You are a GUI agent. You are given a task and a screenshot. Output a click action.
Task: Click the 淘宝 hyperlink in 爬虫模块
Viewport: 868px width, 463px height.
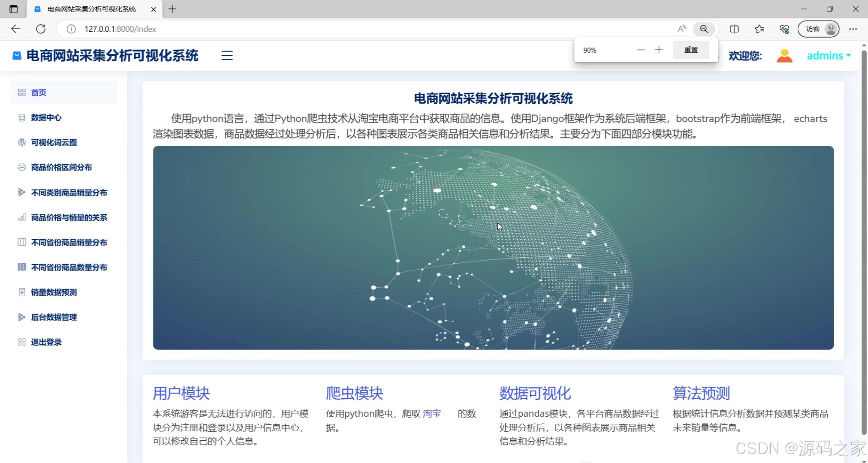pos(431,413)
